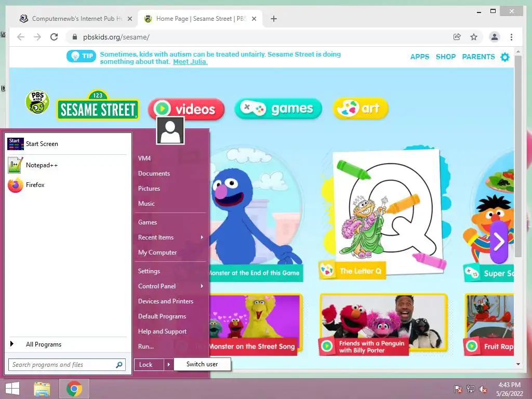Open a new Chrome tab
This screenshot has width=532, height=399.
tap(274, 19)
